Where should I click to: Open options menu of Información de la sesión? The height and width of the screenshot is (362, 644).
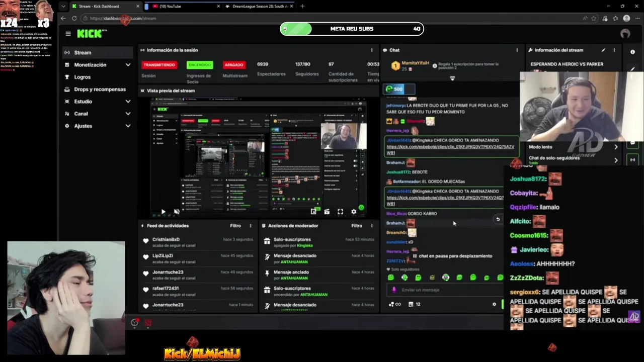coord(372,50)
